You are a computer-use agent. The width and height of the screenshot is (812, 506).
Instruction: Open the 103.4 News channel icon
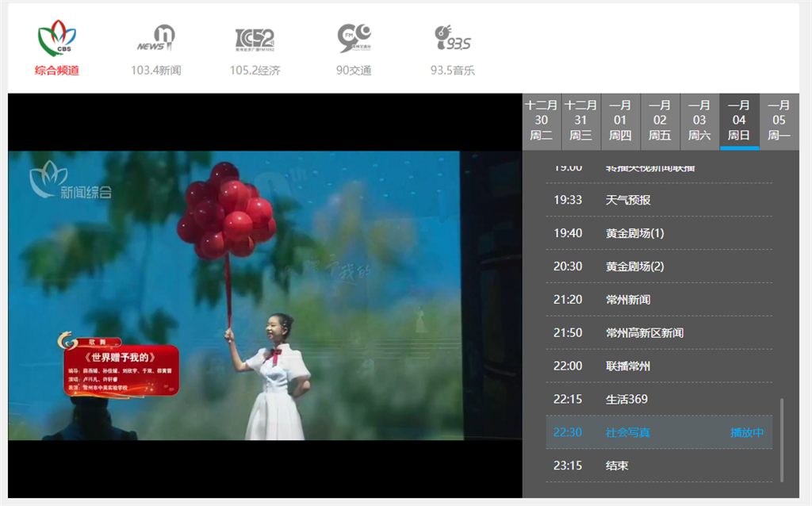point(156,38)
